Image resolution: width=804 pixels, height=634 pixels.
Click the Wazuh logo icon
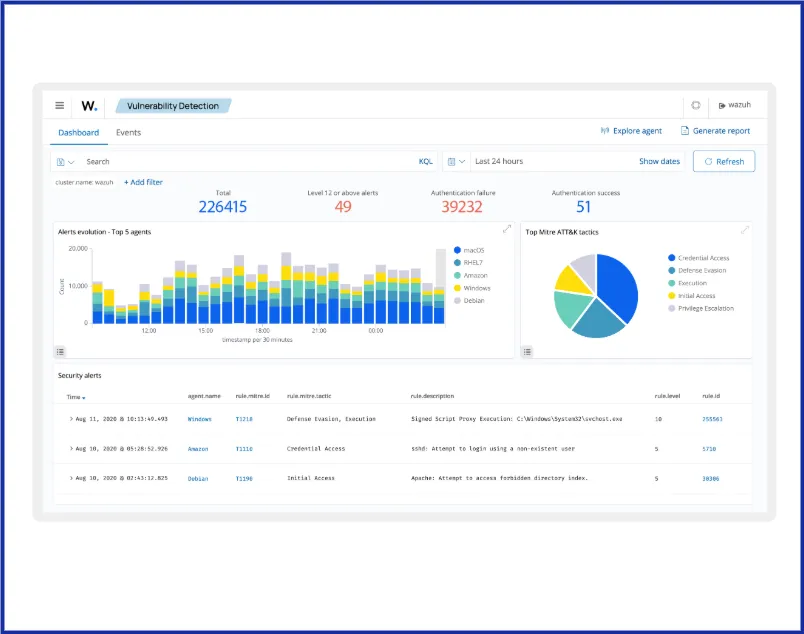[x=89, y=105]
